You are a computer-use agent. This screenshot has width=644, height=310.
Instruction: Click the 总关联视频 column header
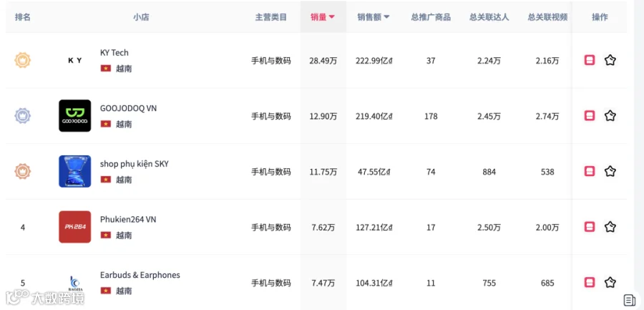547,17
